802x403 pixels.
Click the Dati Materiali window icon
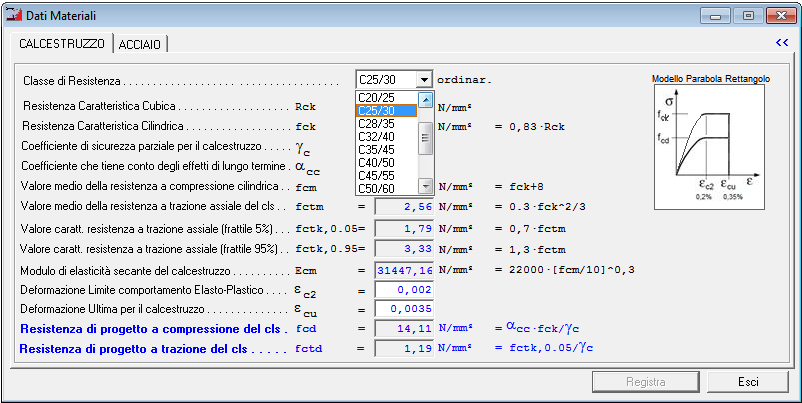13,15
